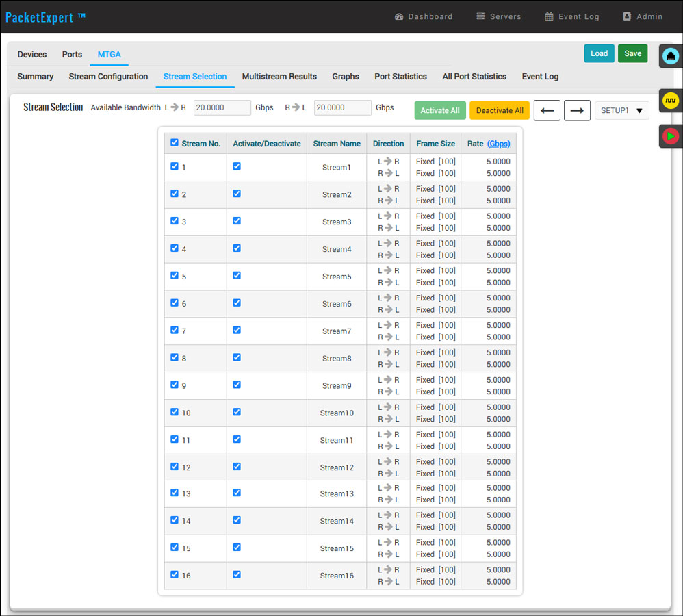Uncheck stream number 8 select checkbox
683x616 pixels.
[175, 357]
